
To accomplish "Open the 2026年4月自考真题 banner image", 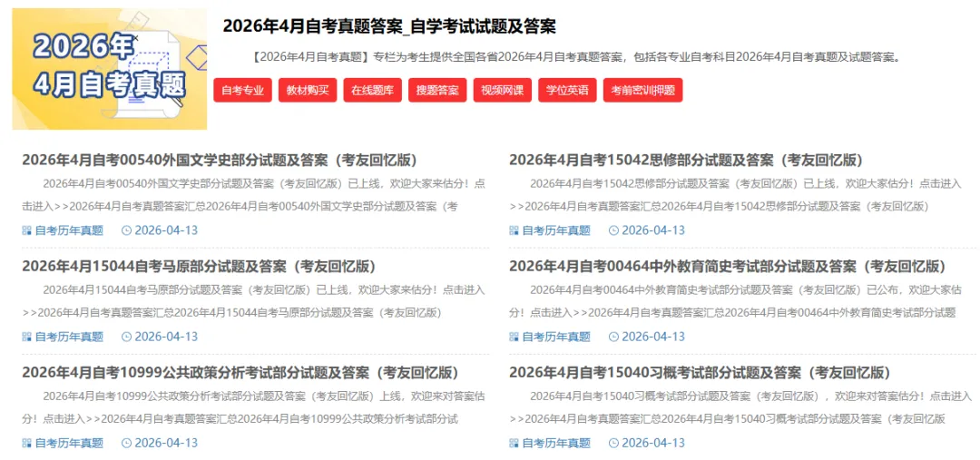I will [x=110, y=69].
